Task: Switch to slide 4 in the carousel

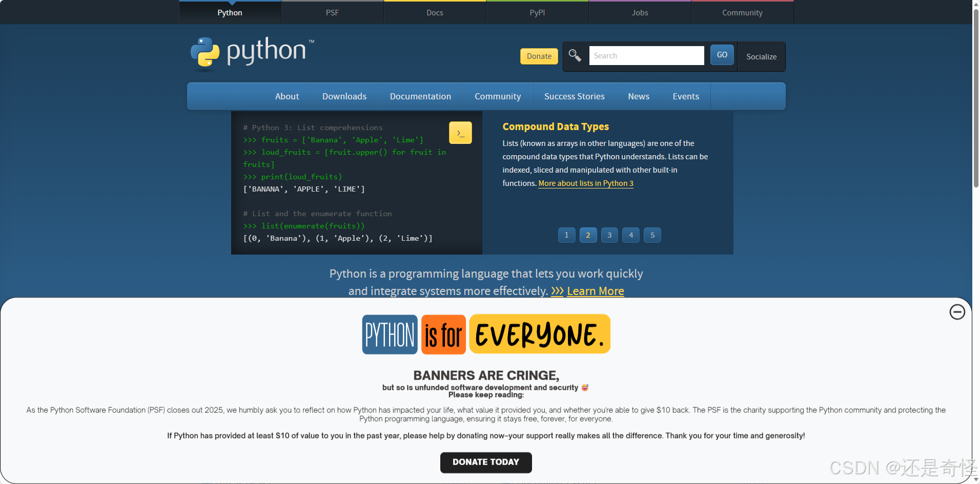Action: [631, 235]
